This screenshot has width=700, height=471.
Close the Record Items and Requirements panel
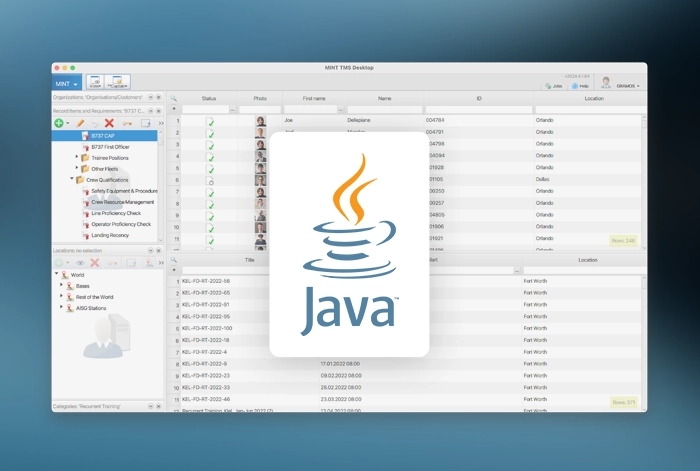click(158, 111)
